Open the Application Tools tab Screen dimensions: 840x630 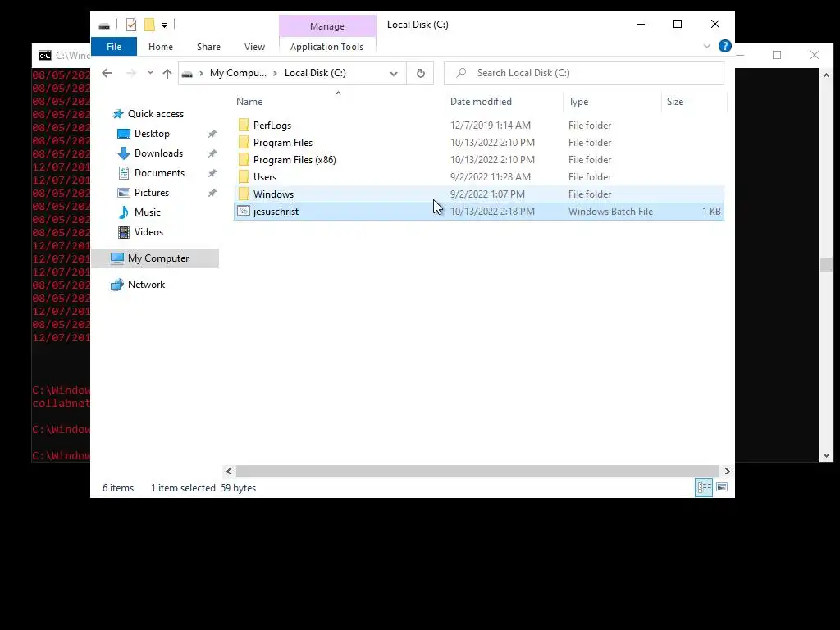tap(326, 47)
